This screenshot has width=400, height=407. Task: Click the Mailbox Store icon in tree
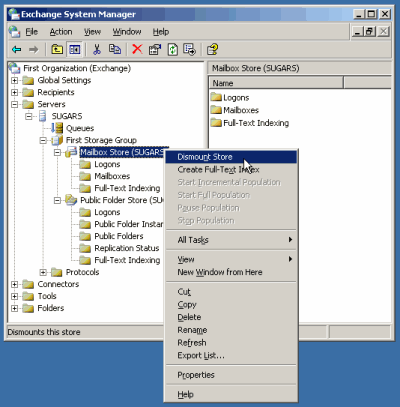(x=71, y=152)
